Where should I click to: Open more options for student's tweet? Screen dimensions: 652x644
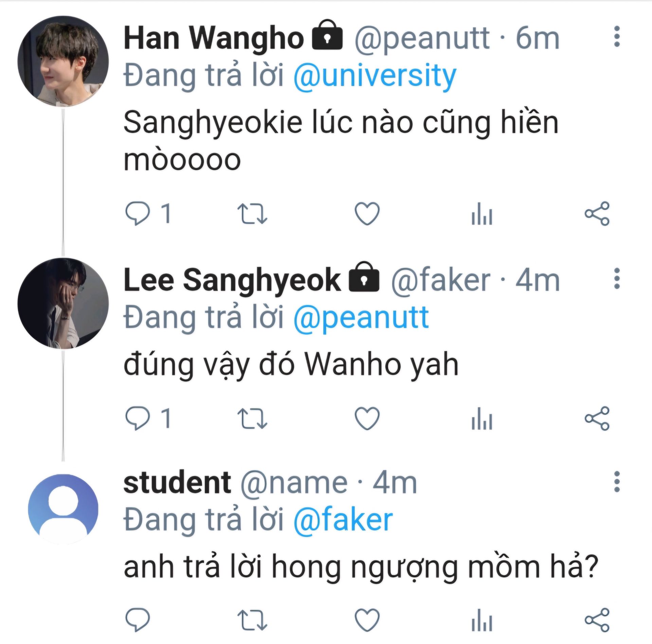[617, 482]
